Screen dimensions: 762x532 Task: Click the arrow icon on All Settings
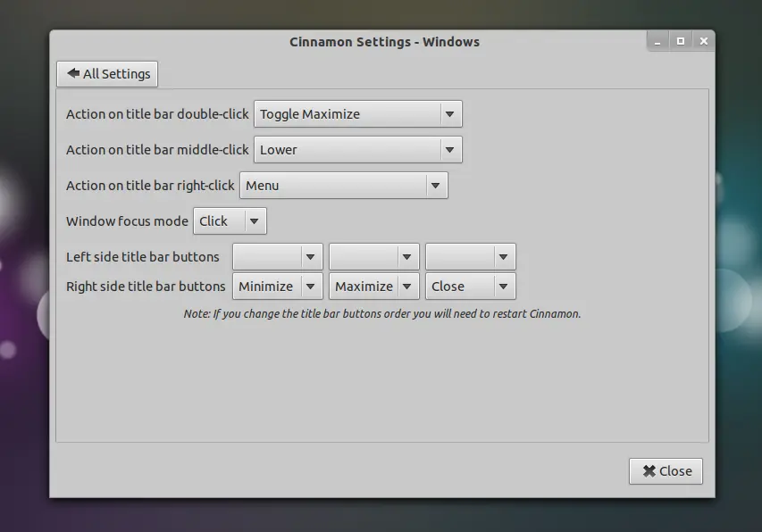(73, 73)
